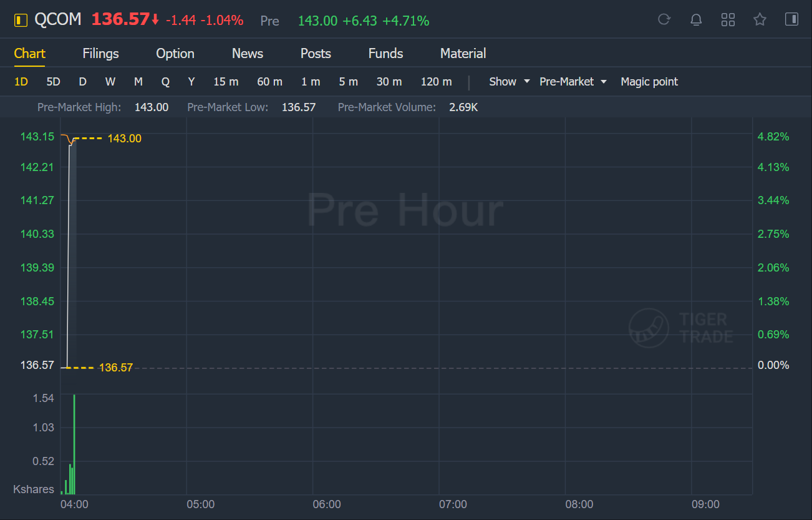Open the Filings tab

(100, 54)
